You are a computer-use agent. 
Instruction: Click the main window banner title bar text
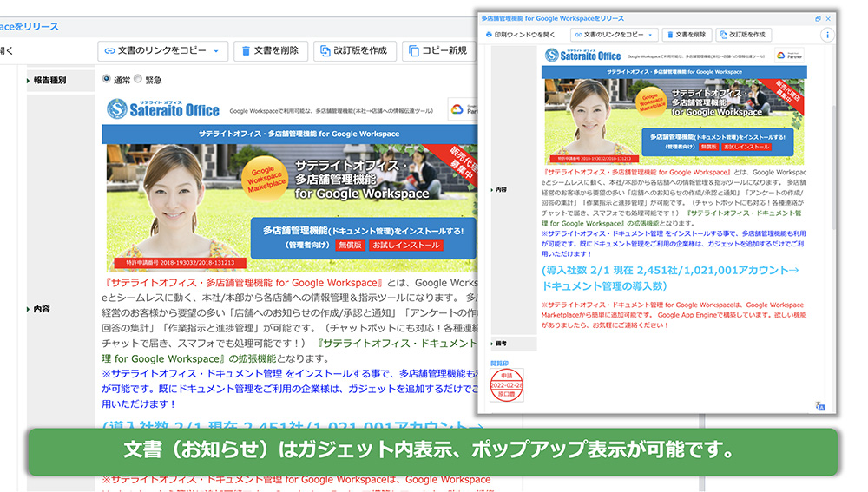click(299, 134)
